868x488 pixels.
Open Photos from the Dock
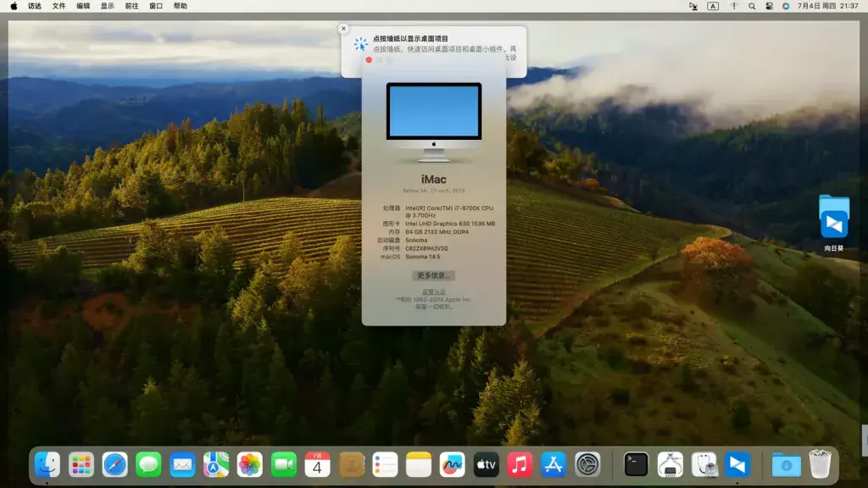250,464
